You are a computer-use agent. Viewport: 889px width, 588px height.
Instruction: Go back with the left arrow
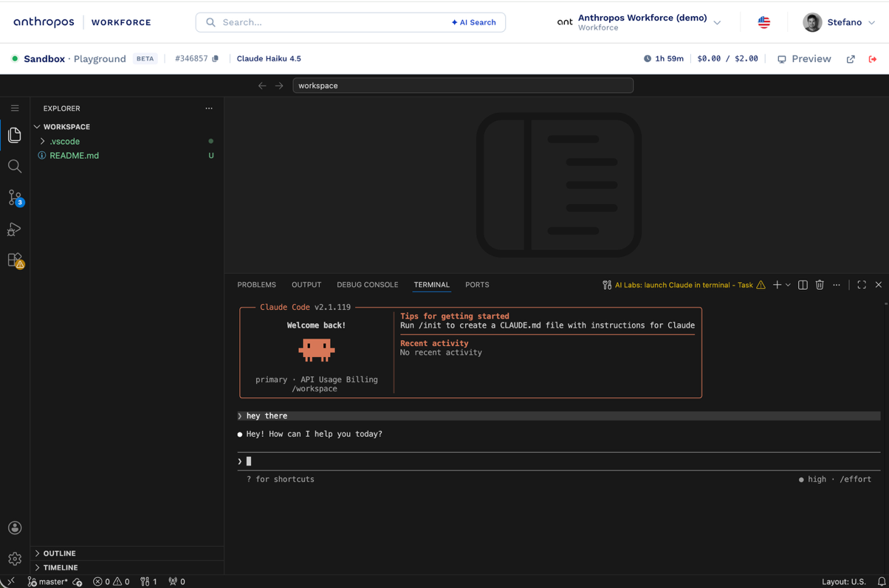tap(262, 86)
